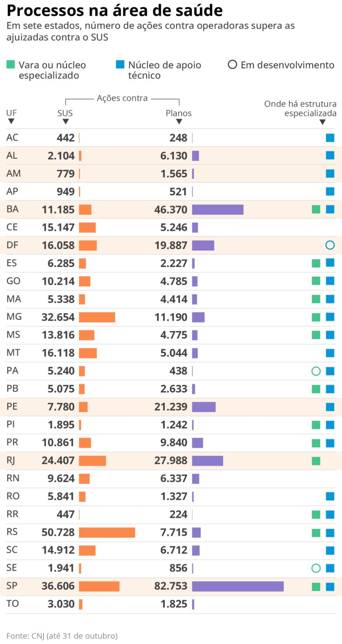Image resolution: width=342 pixels, height=644 pixels.
Task: Select the blue circle in the DF row
Action: [x=330, y=245]
